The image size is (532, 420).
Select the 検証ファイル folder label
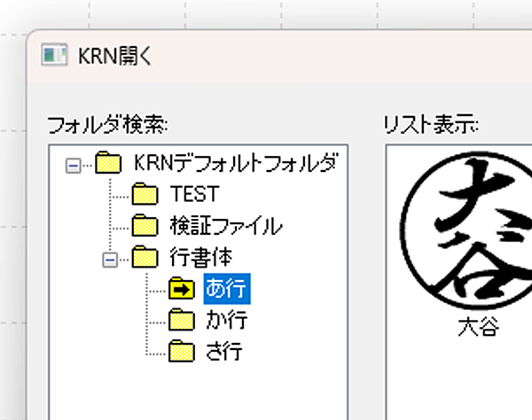coord(226,226)
